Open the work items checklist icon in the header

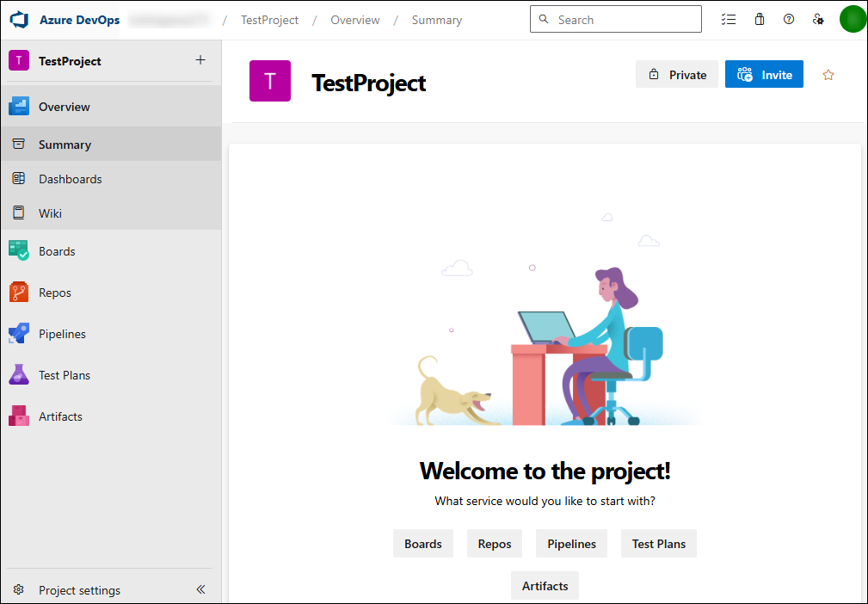coord(729,20)
